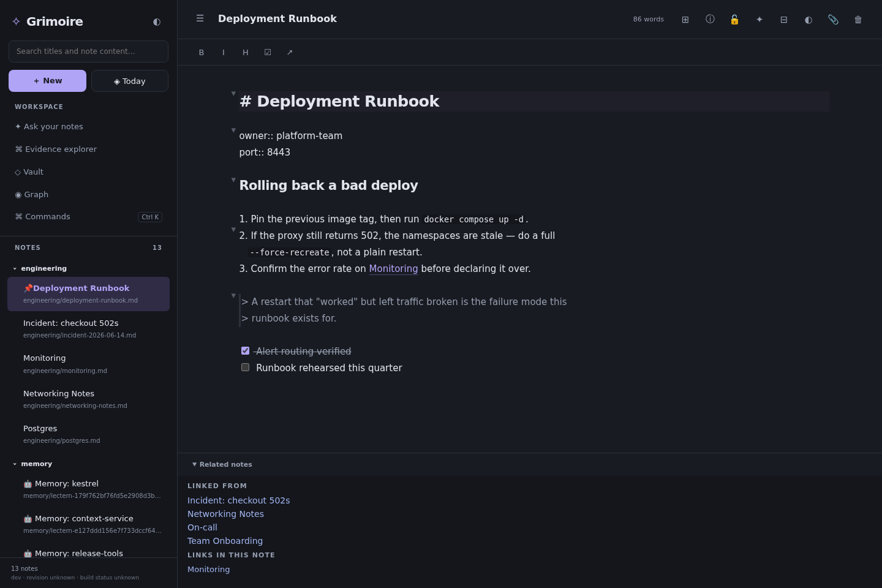Image resolution: width=882 pixels, height=588 pixels.
Task: Uncheck the Alert routing verified checkbox
Action: point(246,351)
